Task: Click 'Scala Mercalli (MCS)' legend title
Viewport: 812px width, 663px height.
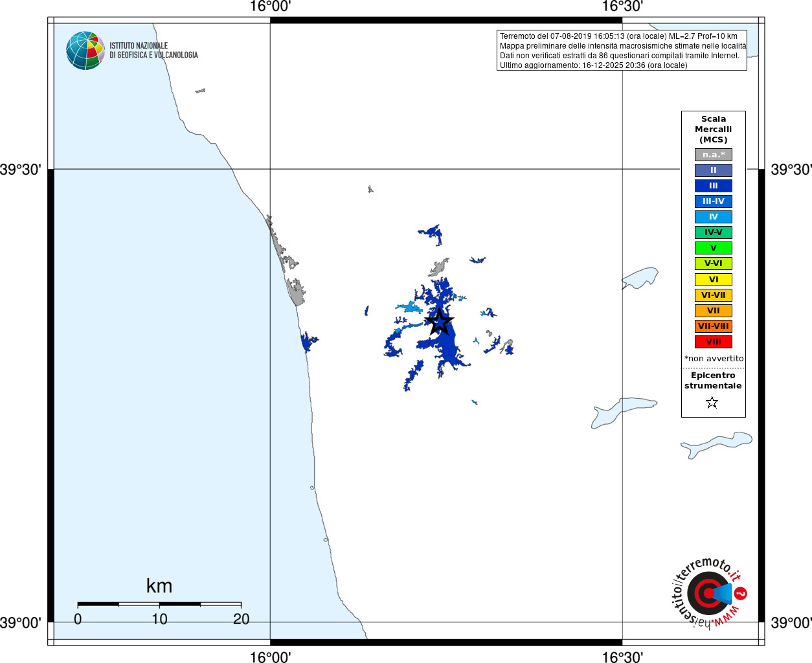Action: click(x=714, y=129)
